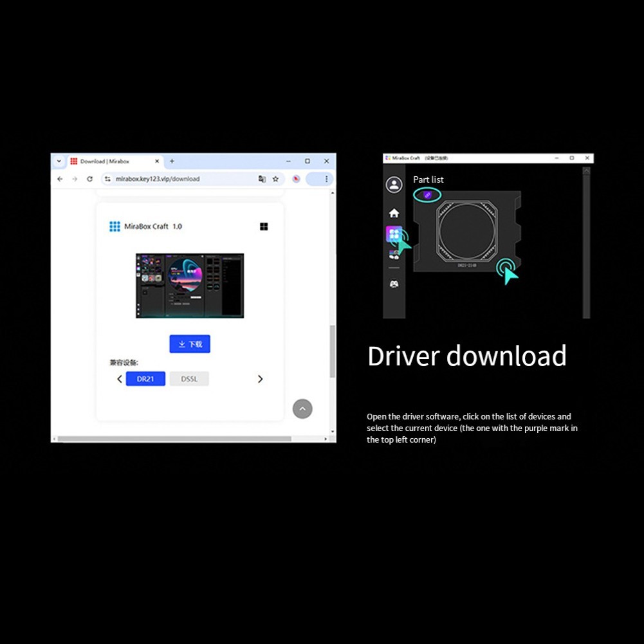This screenshot has width=644, height=644.
Task: Minimize the MiraBox Craft window
Action: (x=557, y=158)
